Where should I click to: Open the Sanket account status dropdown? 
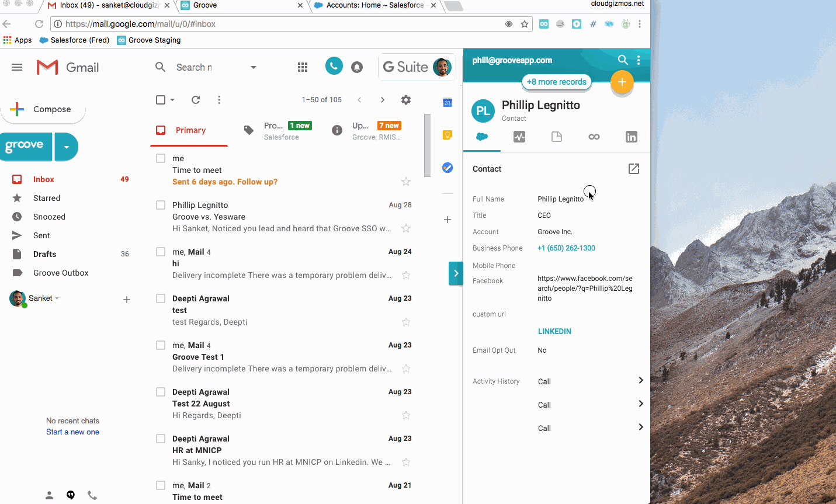point(57,298)
